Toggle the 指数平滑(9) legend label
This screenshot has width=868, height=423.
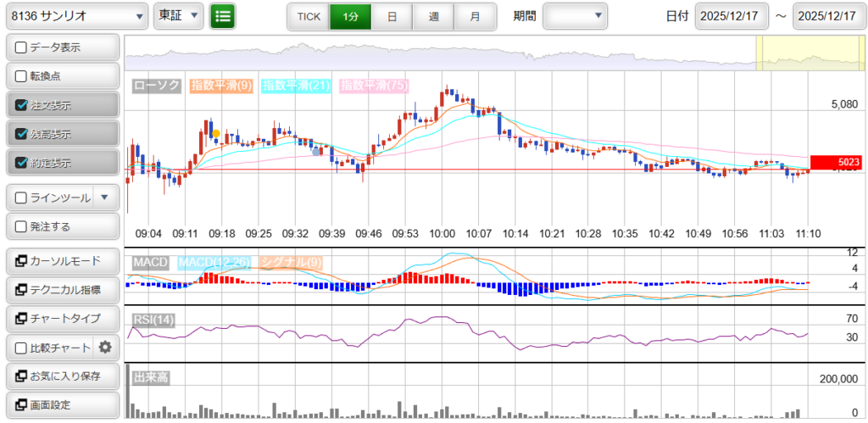tap(220, 85)
